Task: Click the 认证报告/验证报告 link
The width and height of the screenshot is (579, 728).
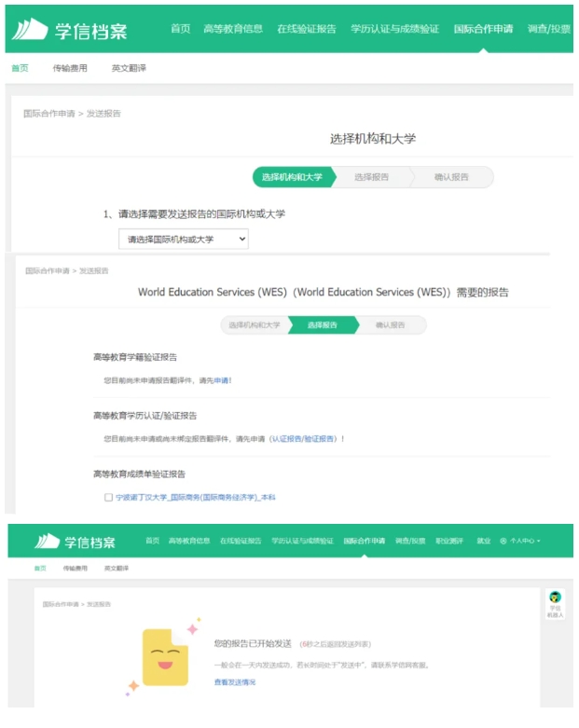Action: [x=303, y=439]
